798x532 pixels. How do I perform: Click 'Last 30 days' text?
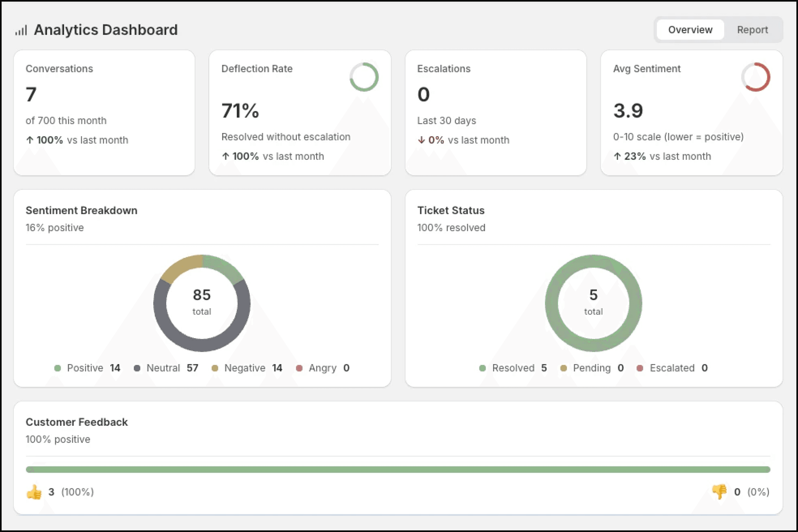pyautogui.click(x=447, y=121)
